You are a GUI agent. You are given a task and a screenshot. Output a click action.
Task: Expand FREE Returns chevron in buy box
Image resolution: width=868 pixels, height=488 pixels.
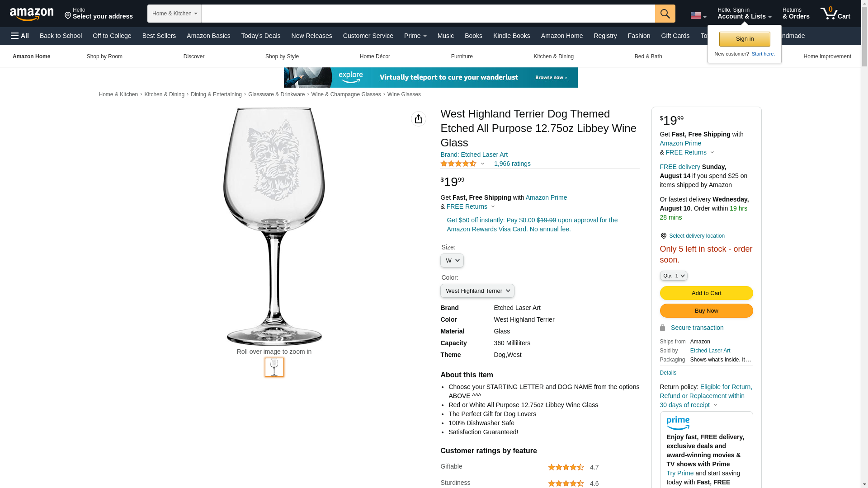pos(712,153)
